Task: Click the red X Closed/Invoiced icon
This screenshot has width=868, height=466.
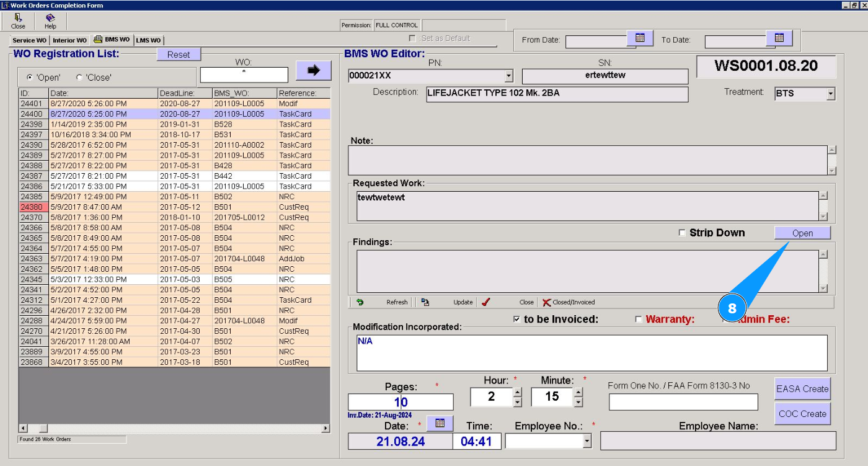Action: tap(546, 302)
